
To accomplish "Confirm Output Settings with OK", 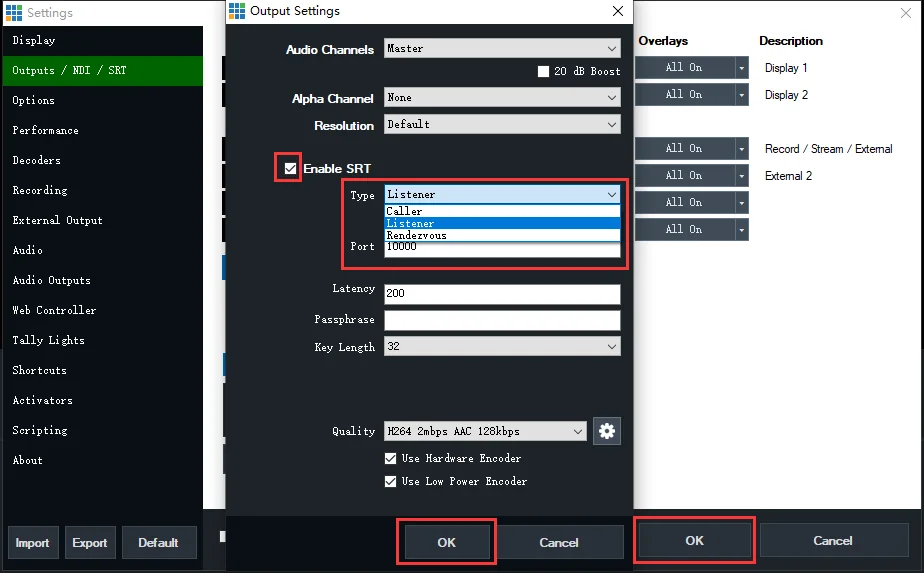I will point(446,542).
